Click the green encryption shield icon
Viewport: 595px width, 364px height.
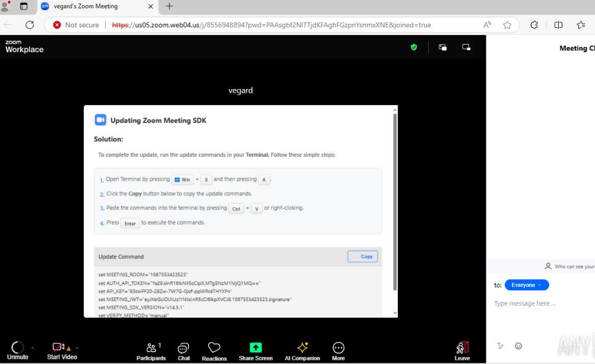coord(414,48)
